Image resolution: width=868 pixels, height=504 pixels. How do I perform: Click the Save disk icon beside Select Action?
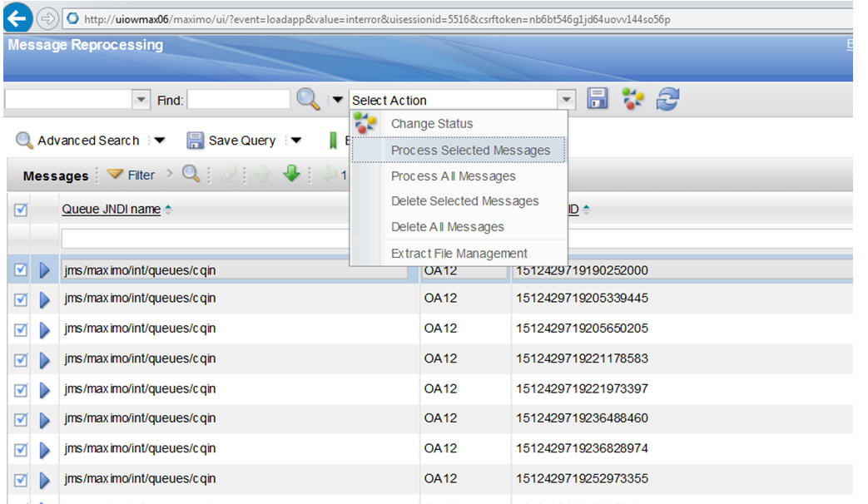(598, 98)
